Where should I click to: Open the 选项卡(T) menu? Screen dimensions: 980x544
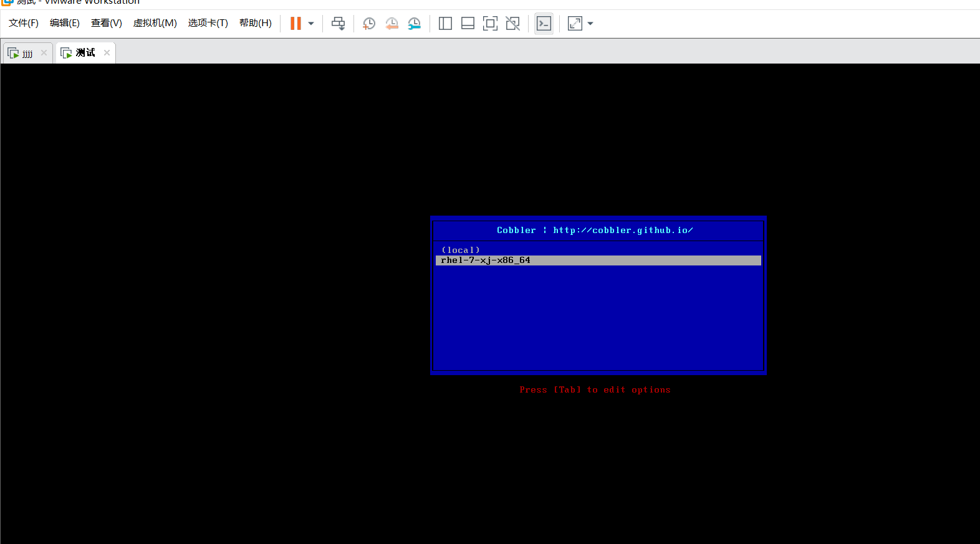coord(208,23)
